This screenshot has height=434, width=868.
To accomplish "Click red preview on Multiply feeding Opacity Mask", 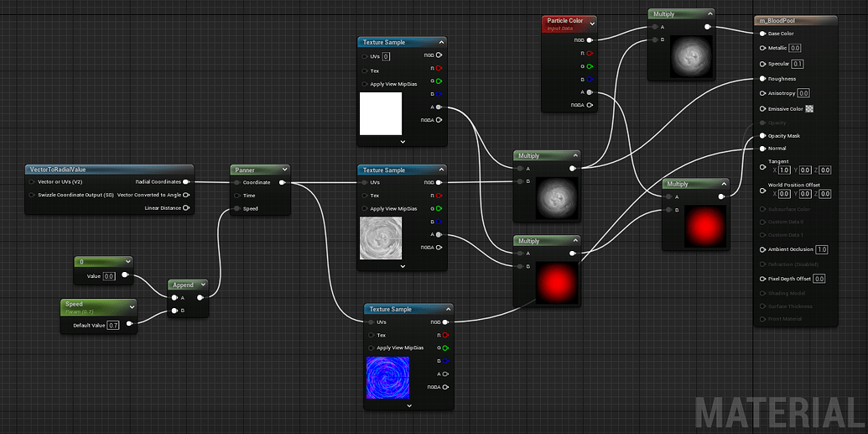I will click(704, 226).
